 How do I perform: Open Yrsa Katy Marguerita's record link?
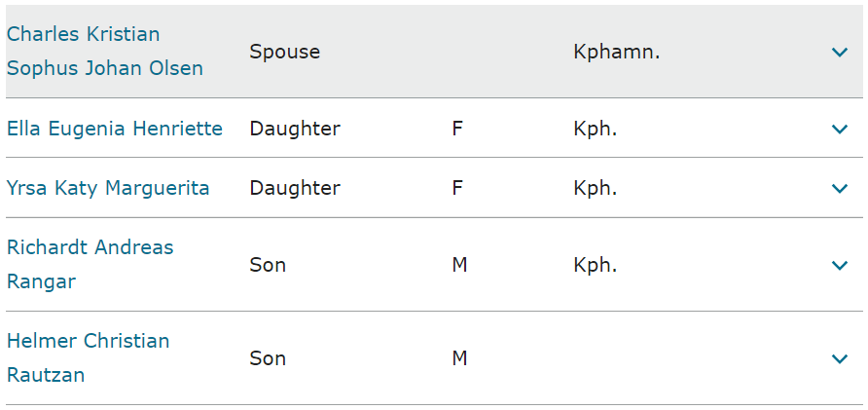pos(108,188)
